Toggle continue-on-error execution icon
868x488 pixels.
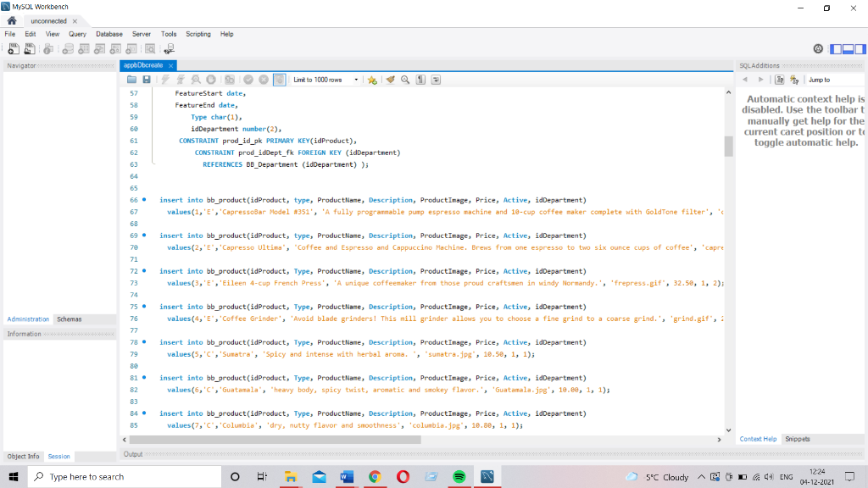tap(230, 80)
